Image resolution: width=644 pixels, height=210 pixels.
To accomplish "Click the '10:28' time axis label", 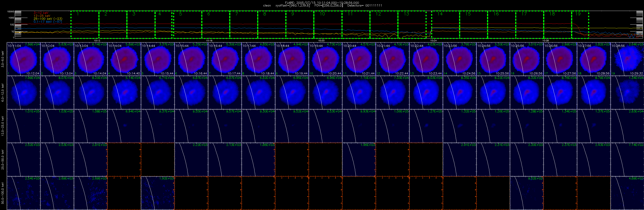I will pyautogui.click(x=546, y=40).
